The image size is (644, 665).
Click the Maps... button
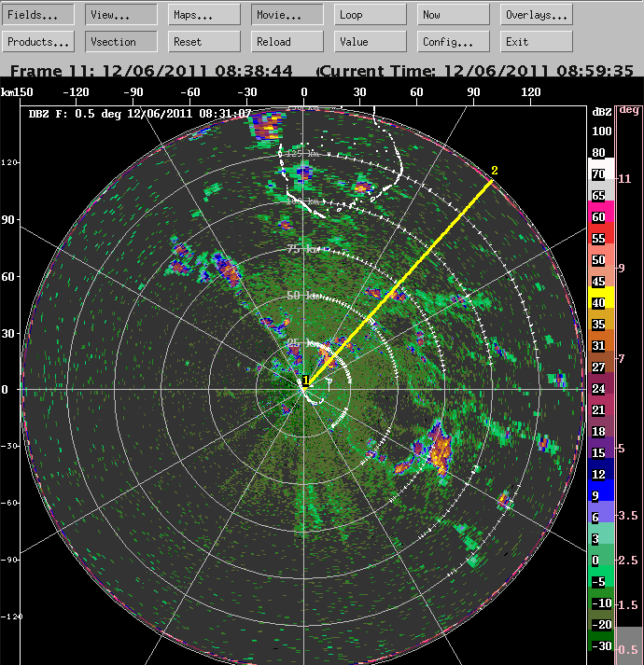click(204, 15)
